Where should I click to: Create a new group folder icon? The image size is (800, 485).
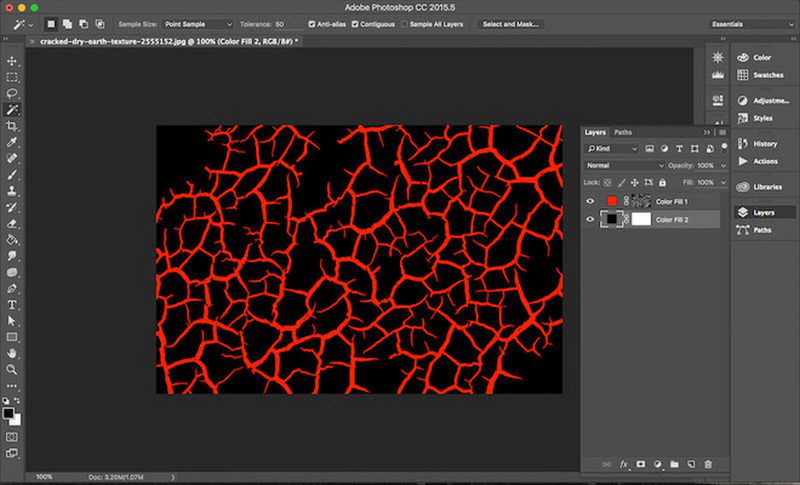674,464
